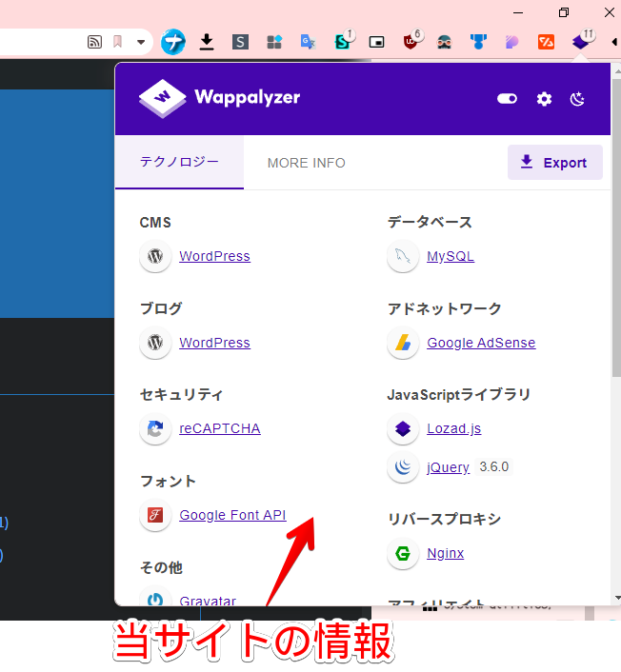The width and height of the screenshot is (621, 672).
Task: Click the アドネットワーク category heading
Action: pyautogui.click(x=445, y=308)
